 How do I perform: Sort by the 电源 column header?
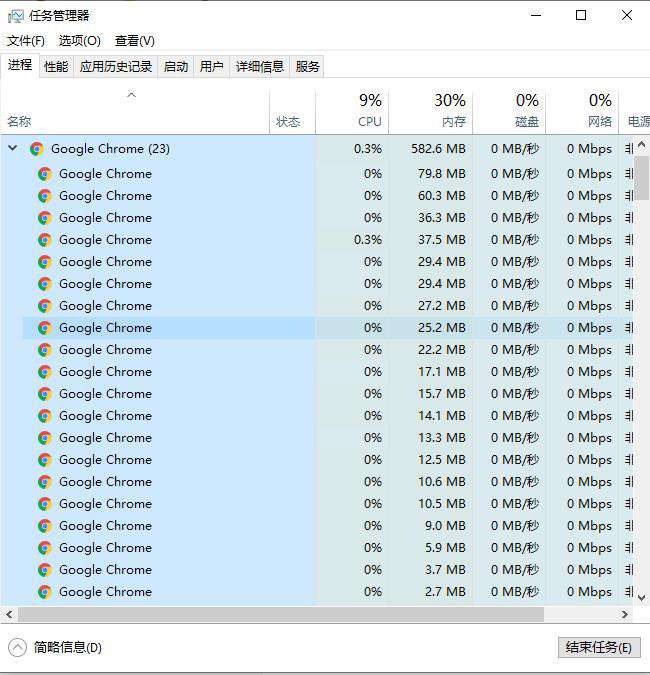(x=635, y=111)
